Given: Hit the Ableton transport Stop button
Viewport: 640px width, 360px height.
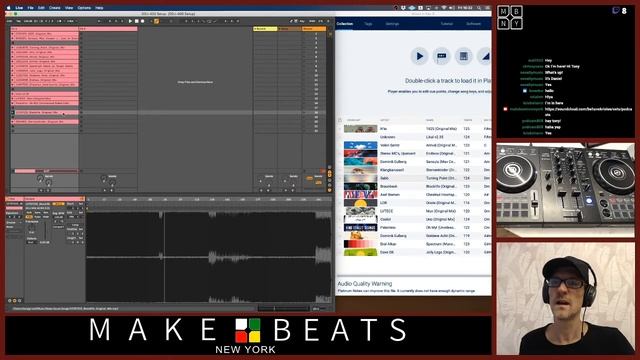Looking at the screenshot, I should tap(136, 21).
